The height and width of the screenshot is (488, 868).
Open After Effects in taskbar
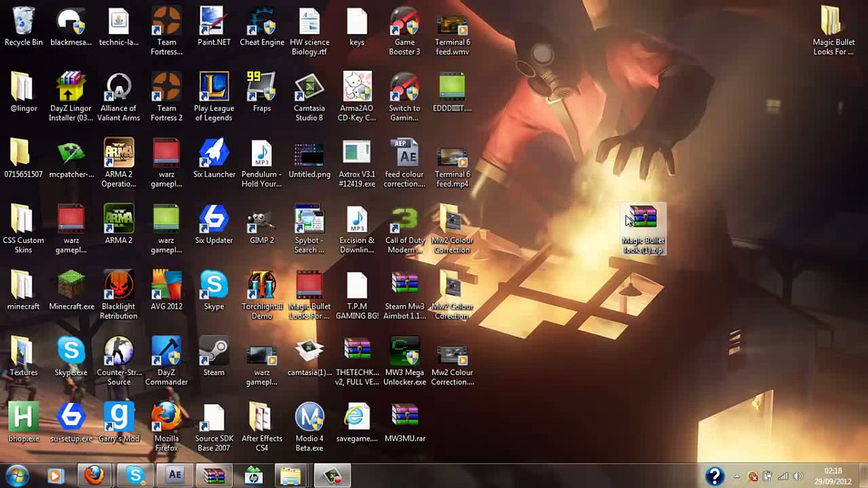(x=175, y=475)
